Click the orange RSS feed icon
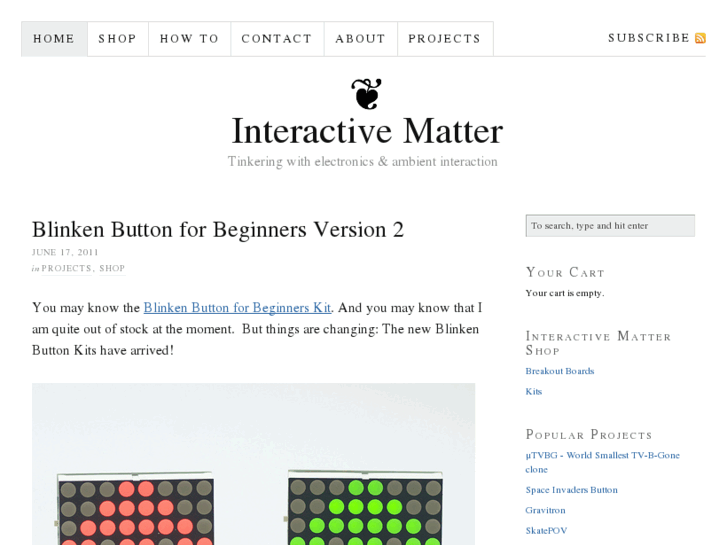Screen dimensions: 727x545 pos(700,38)
